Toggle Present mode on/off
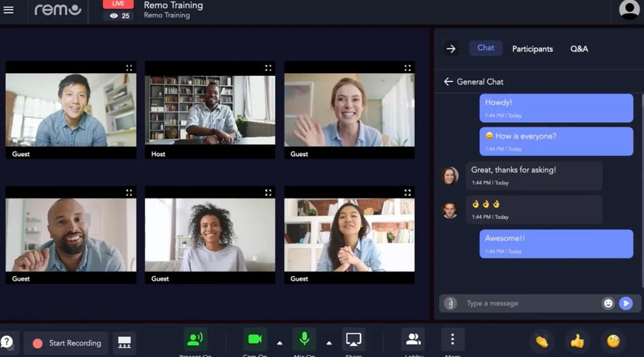The image size is (644, 357). point(195,340)
